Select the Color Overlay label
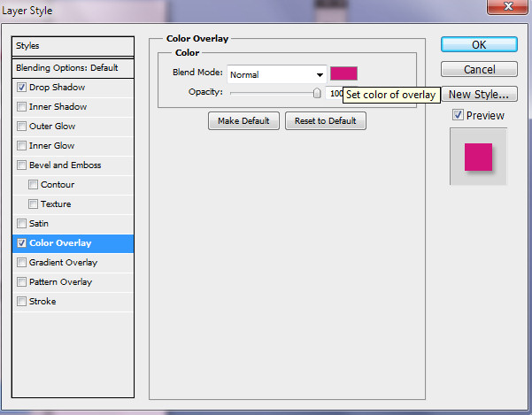The width and height of the screenshot is (532, 415). point(60,243)
